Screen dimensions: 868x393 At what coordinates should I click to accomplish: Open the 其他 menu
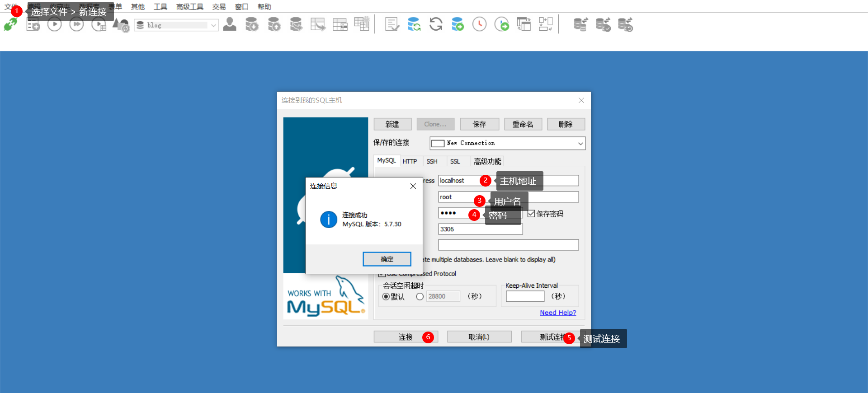(137, 7)
